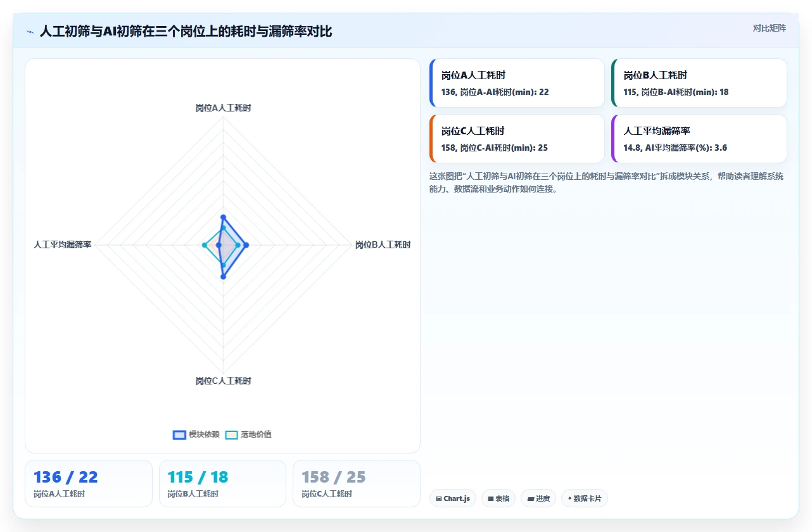Image resolution: width=812 pixels, height=532 pixels.
Task: Click the description paragraph starting 这张图把
Action: (x=607, y=182)
